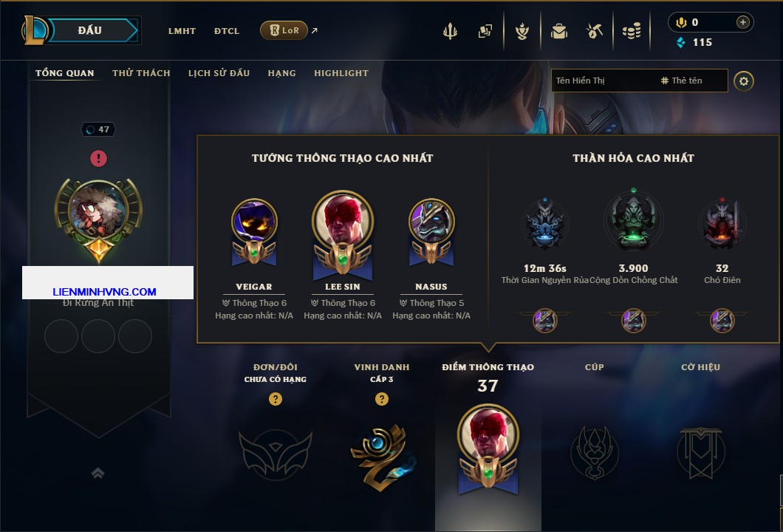Open the Collection cards icon
Screen dimensions: 783x532
click(485, 31)
